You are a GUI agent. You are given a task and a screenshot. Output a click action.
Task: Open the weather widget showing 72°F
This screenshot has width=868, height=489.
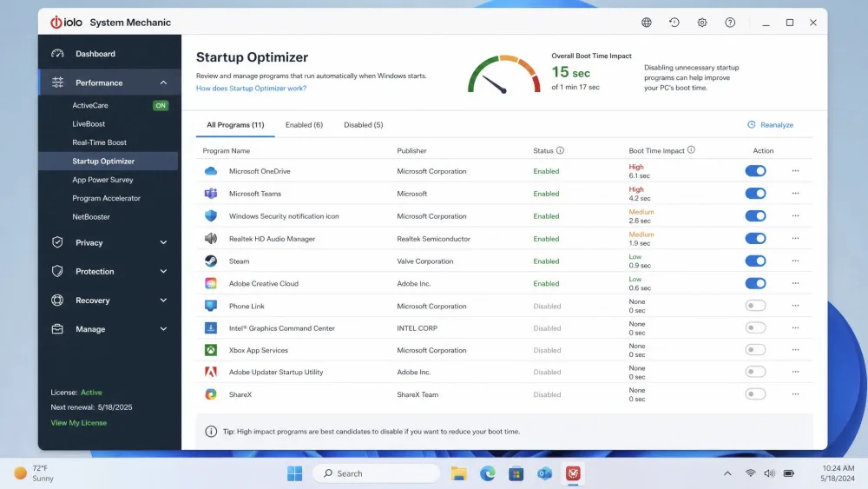click(x=34, y=473)
